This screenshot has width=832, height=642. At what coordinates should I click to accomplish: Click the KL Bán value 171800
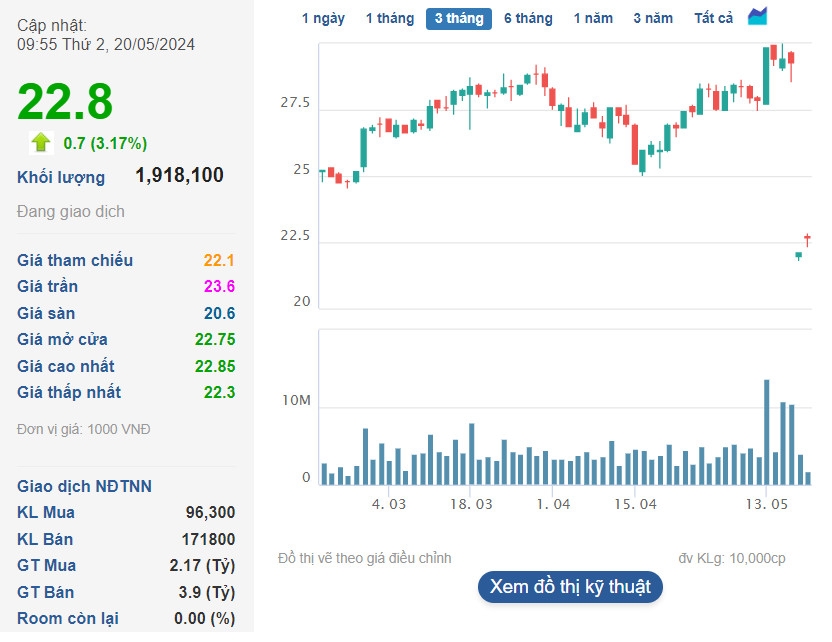pyautogui.click(x=208, y=540)
